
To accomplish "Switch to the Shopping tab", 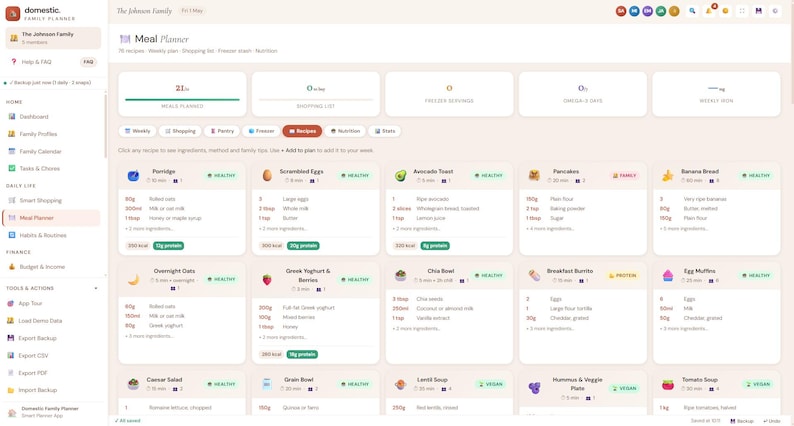I will click(x=180, y=131).
